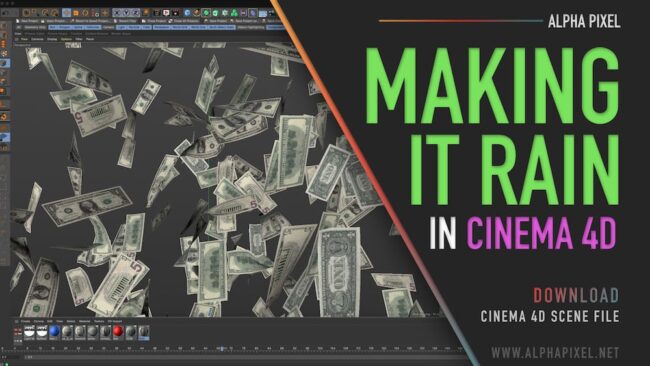Toggle the Generator display filter
Image resolution: width=650 pixels, height=366 pixels.
(93, 27)
